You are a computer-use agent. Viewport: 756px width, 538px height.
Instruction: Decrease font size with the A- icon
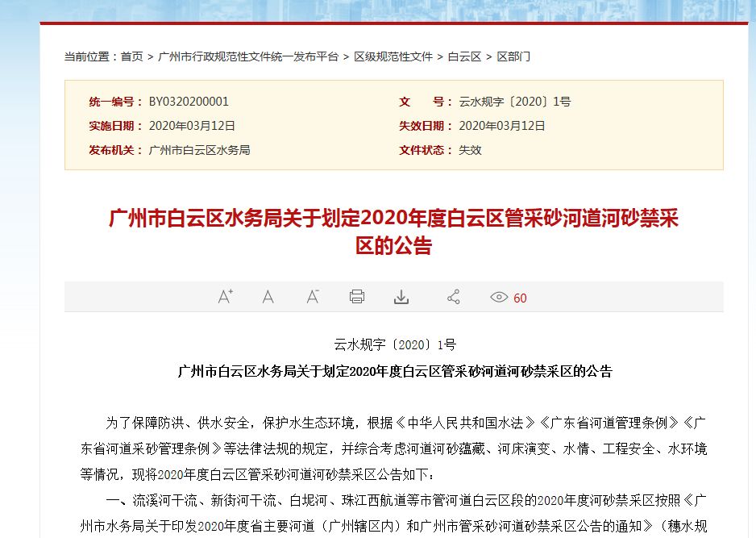click(312, 298)
